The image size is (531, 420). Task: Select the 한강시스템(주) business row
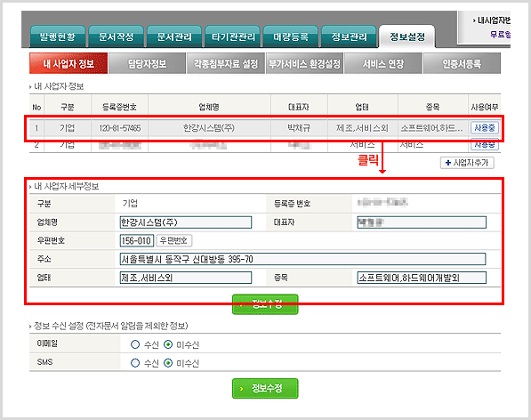(x=264, y=128)
